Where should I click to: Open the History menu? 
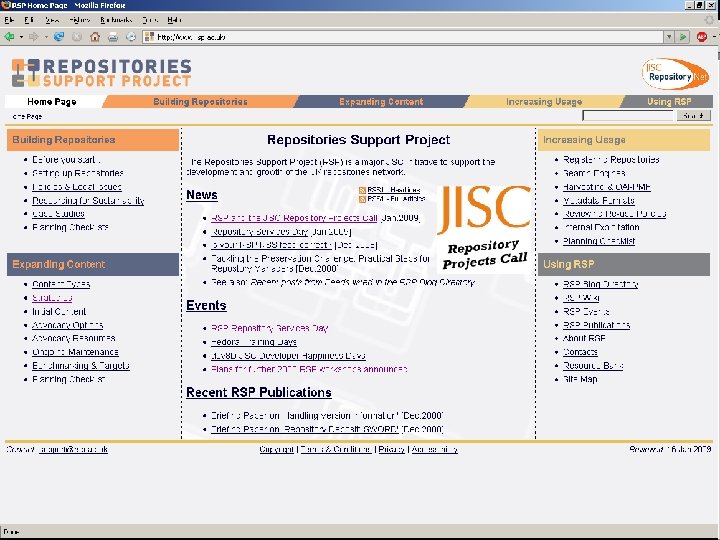coord(80,20)
